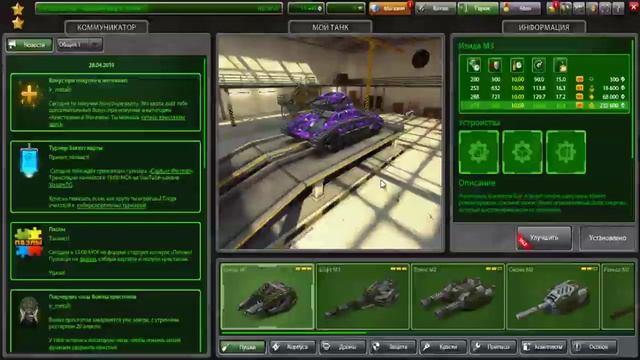Click the red X exit icon

click(x=633, y=8)
